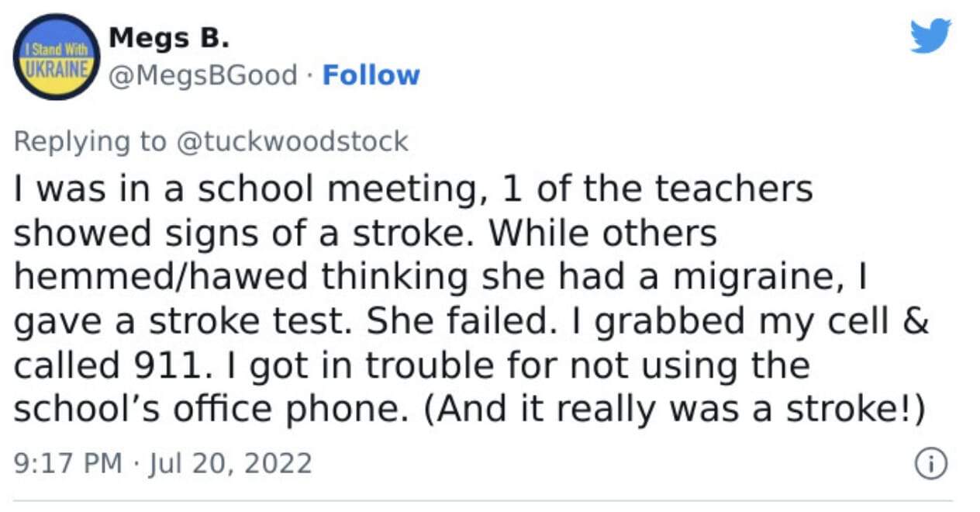Open the Twitter info circle icon
980x512 pixels.
(932, 464)
